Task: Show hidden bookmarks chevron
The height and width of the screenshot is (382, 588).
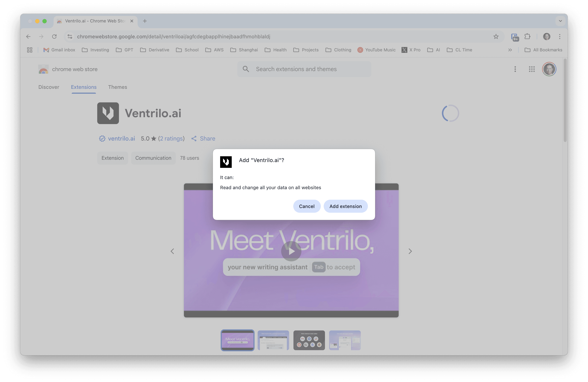Action: click(510, 50)
